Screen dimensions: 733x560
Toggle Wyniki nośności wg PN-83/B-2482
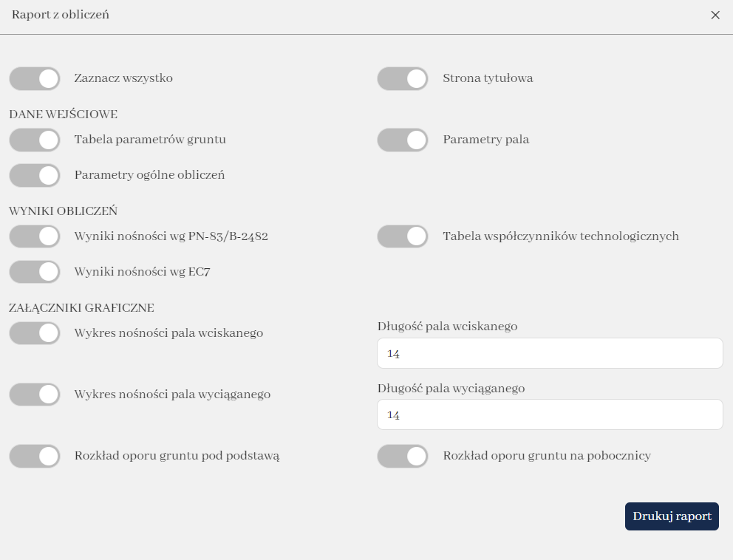click(x=35, y=236)
